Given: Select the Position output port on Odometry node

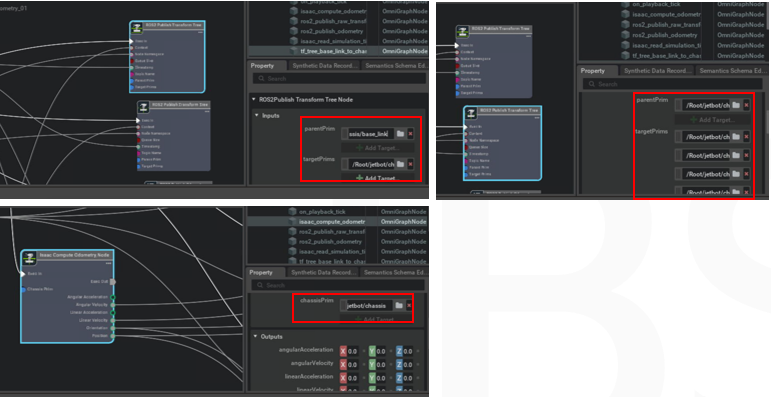Looking at the screenshot, I should pos(113,336).
